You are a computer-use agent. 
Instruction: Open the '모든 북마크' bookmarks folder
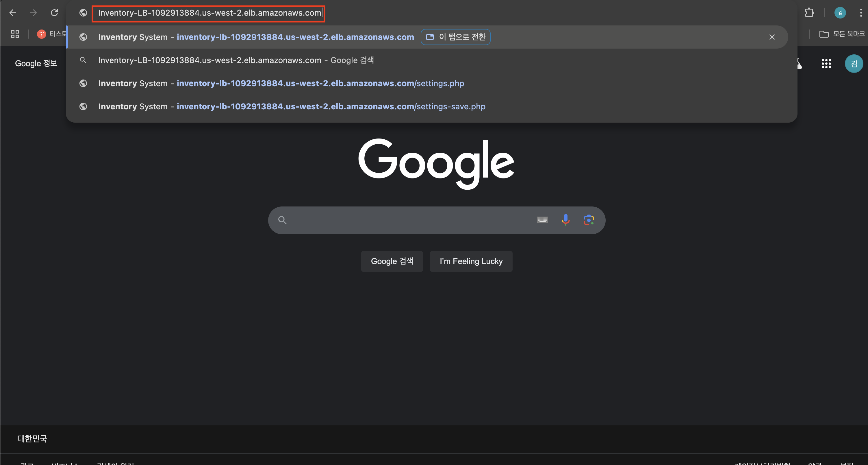click(842, 34)
